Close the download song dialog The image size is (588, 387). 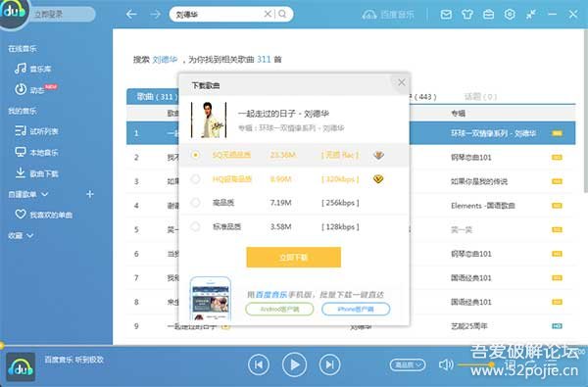tap(401, 82)
